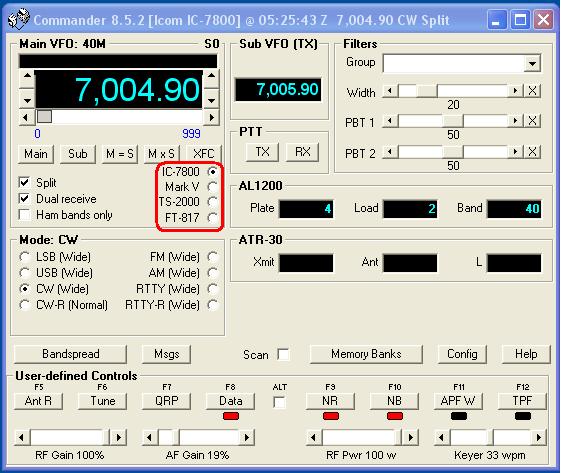Click the Commander dice icon in the title bar

(x=18, y=19)
